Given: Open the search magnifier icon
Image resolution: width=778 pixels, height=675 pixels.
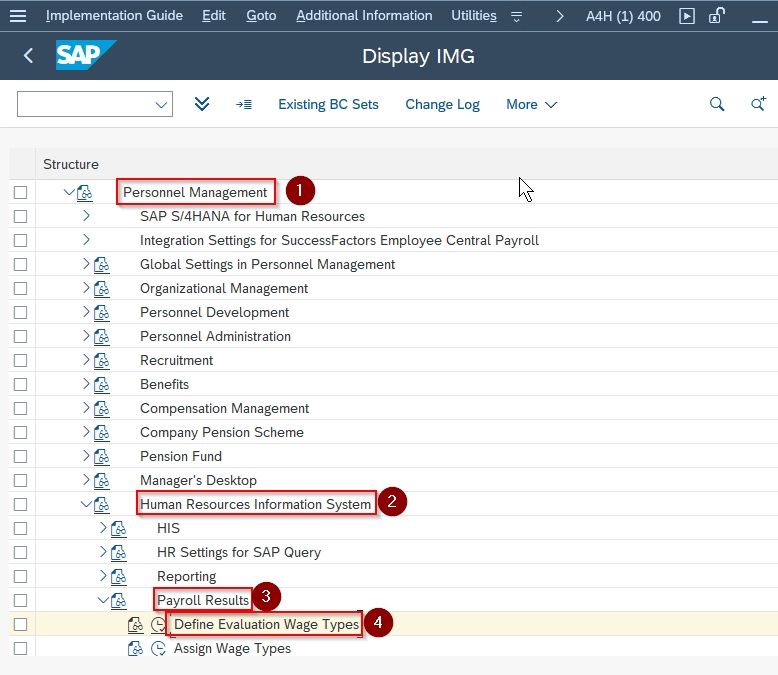Looking at the screenshot, I should pyautogui.click(x=717, y=104).
